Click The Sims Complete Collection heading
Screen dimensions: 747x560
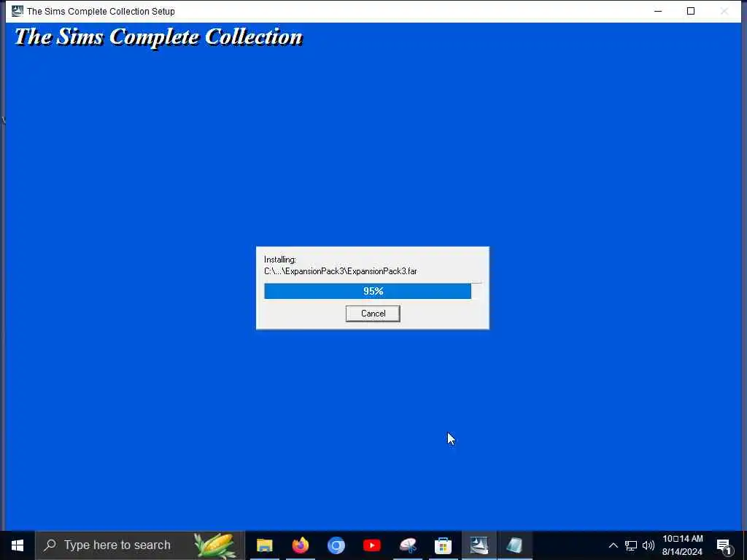pos(158,37)
